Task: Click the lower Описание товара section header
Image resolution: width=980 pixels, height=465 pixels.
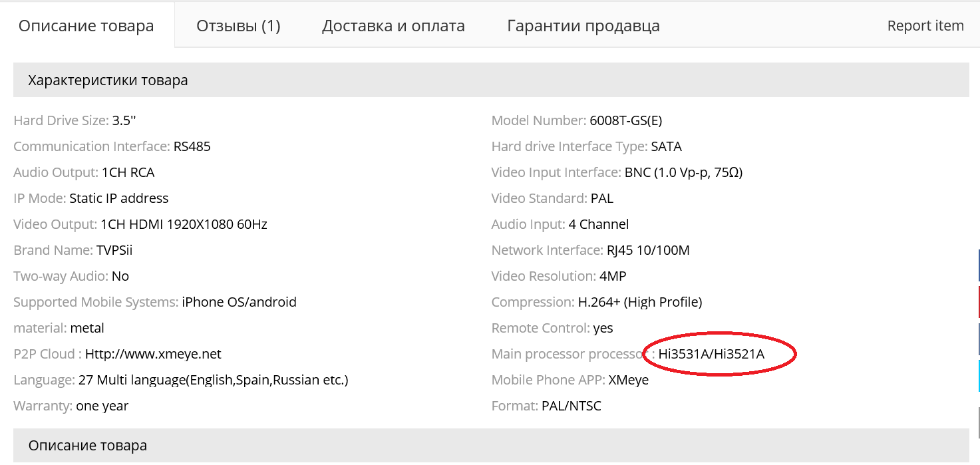Action: coord(87,445)
